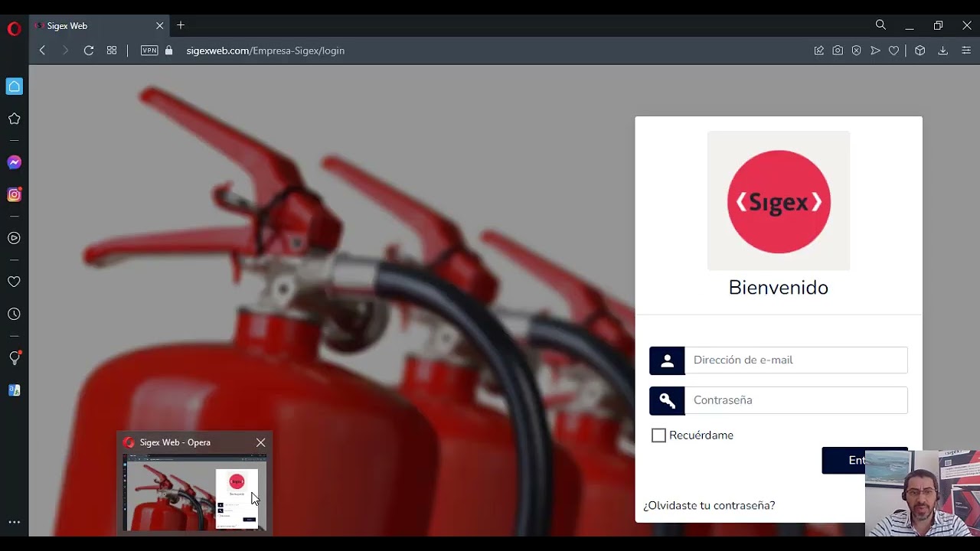Image resolution: width=980 pixels, height=551 pixels.
Task: Open lightbulb tips icon in sidebar
Action: (14, 357)
